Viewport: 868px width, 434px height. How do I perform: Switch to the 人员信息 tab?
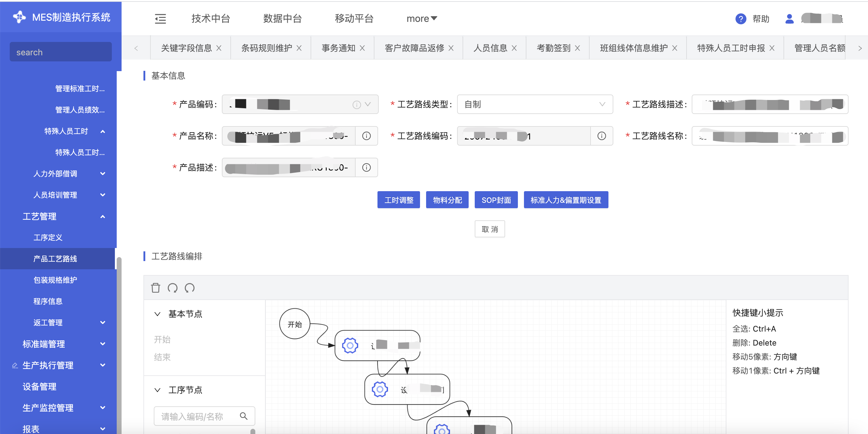pos(490,48)
